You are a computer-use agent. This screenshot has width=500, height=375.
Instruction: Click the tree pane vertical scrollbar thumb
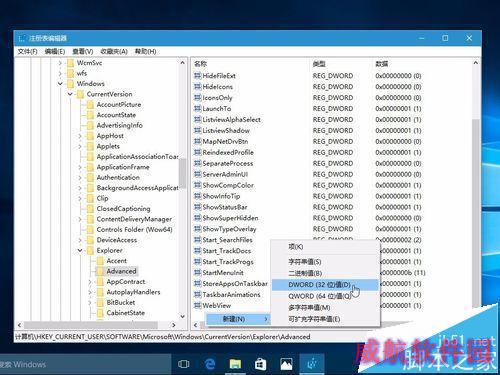click(x=182, y=172)
